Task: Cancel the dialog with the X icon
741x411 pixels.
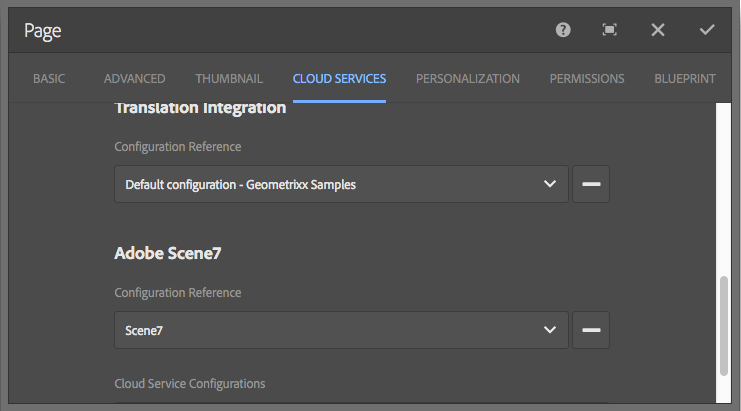Action: coord(658,30)
